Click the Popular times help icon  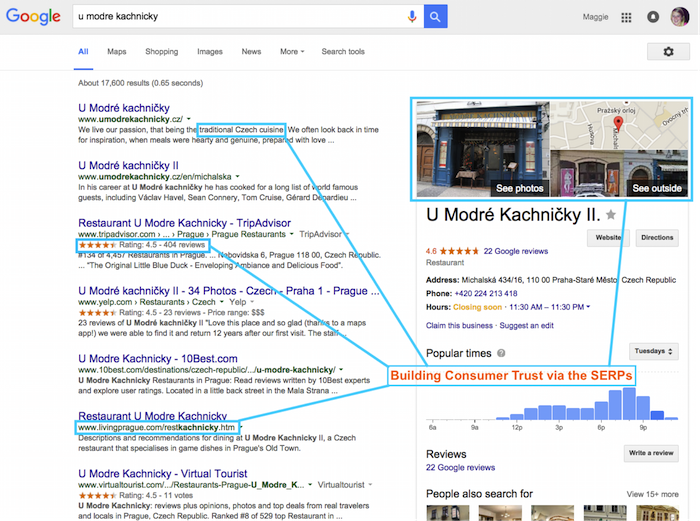click(501, 353)
